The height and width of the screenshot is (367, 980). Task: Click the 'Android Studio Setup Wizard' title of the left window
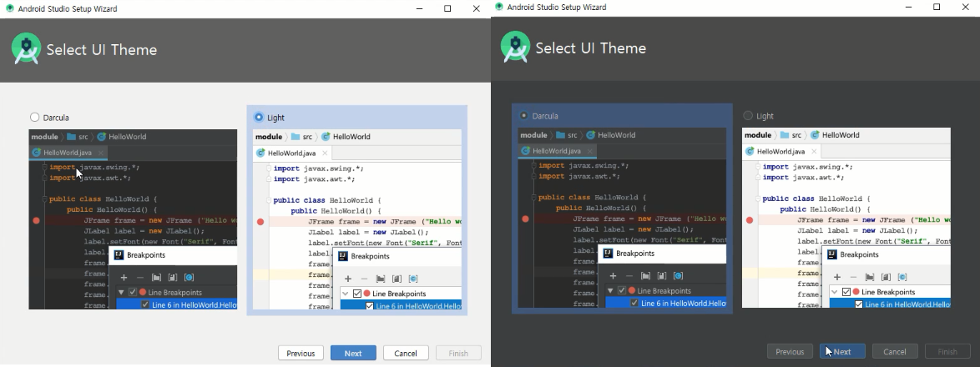pos(68,8)
